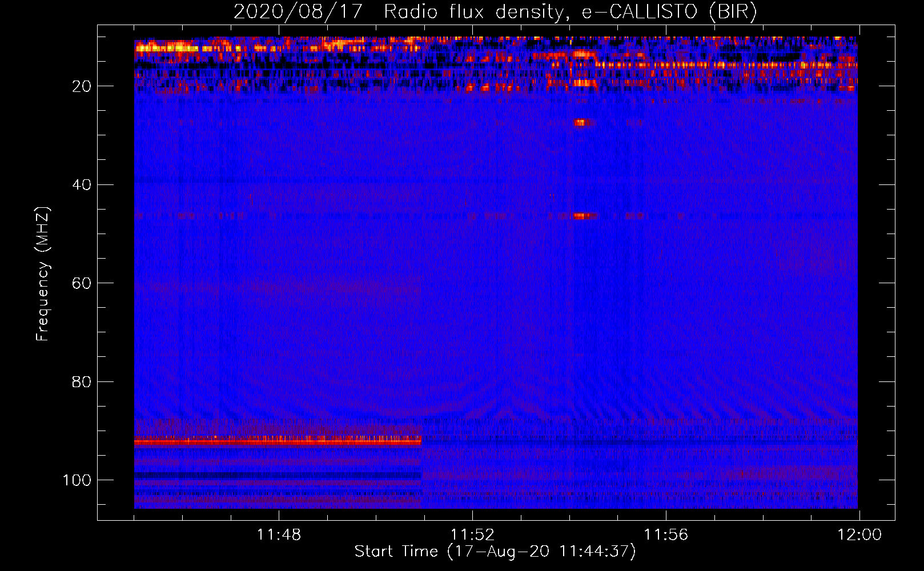
Task: Click the date '2020/08/17' in the title
Action: [x=298, y=12]
